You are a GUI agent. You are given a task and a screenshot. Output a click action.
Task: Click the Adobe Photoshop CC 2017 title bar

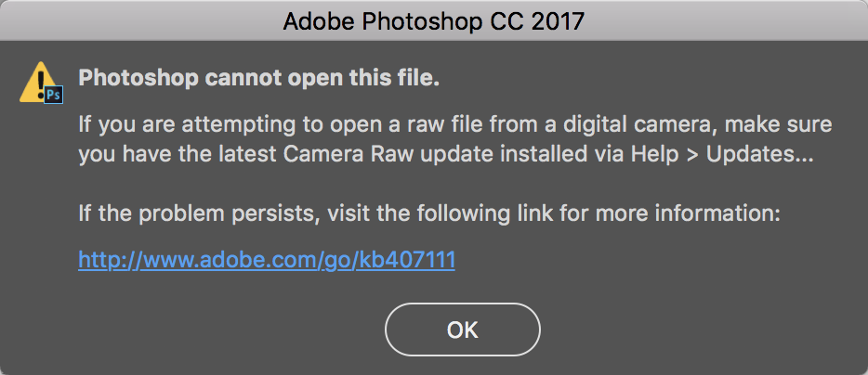point(434,20)
